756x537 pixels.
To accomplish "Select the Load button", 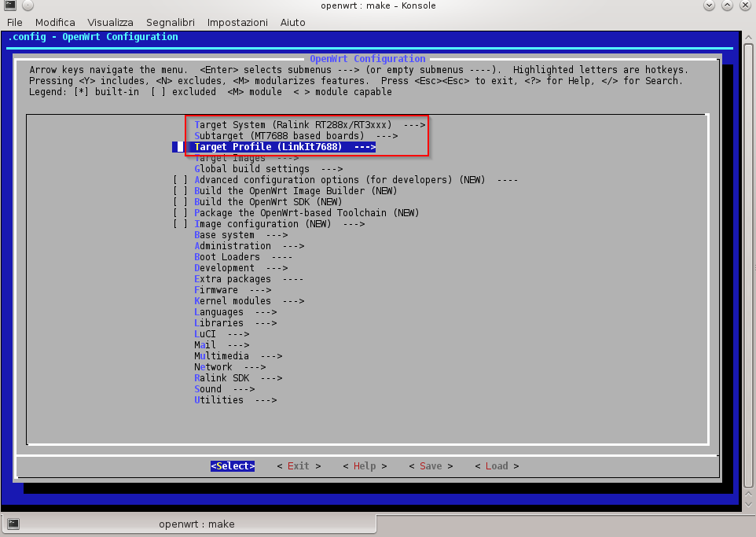I will tap(497, 466).
